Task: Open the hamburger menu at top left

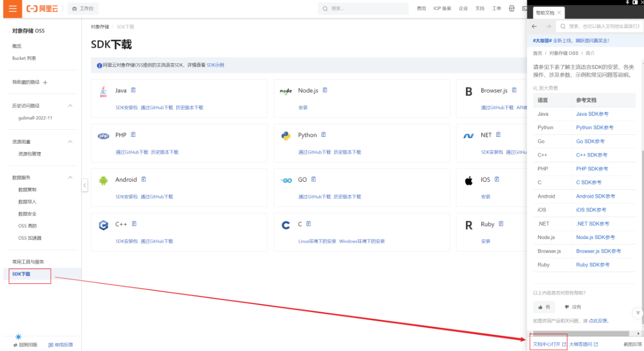Action: point(12,9)
